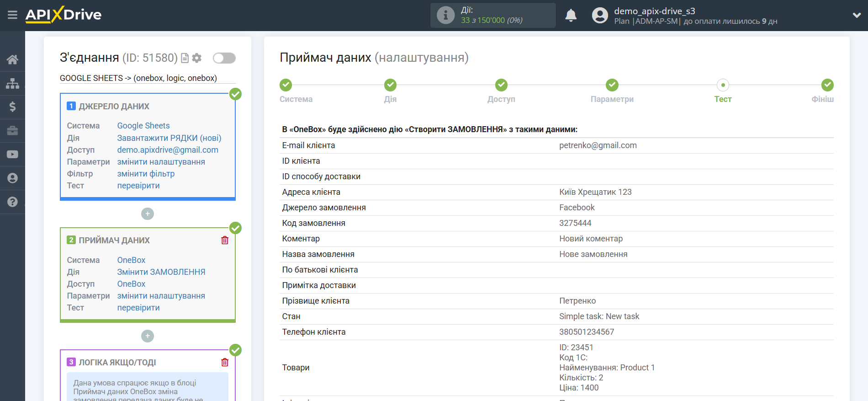Click 'перевірити' in Data Receiver block
This screenshot has width=868, height=401.
(x=138, y=308)
